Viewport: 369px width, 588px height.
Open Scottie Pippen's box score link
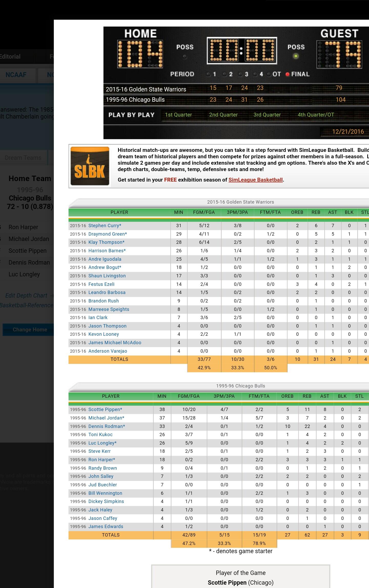click(x=105, y=409)
